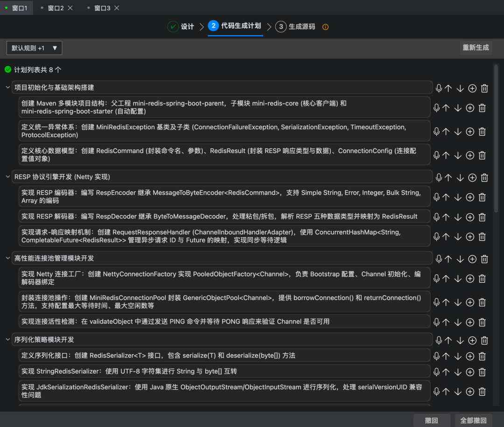Click microphone icon for 封装连接池操作 row

pyautogui.click(x=436, y=302)
